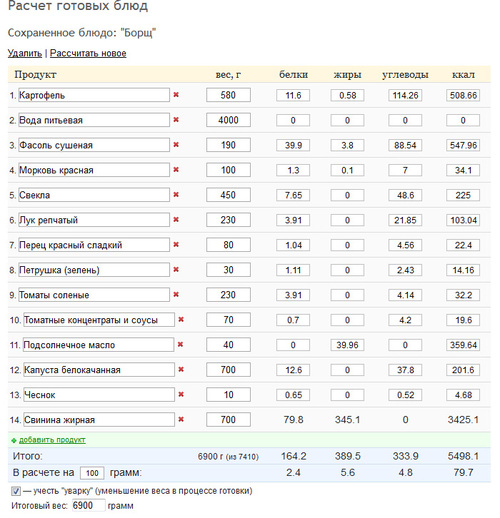The width and height of the screenshot is (500, 518).
Task: Edit the Итоговый вес field showing 6900
Action: click(89, 505)
